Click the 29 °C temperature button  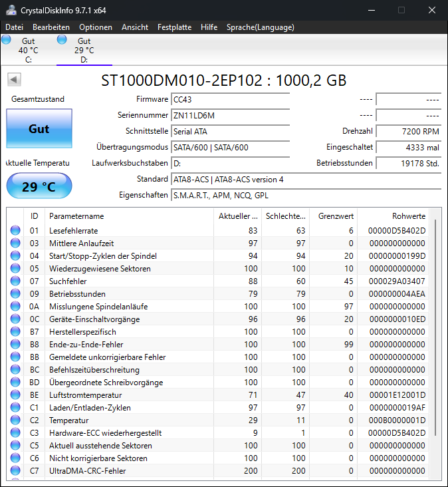click(x=39, y=186)
